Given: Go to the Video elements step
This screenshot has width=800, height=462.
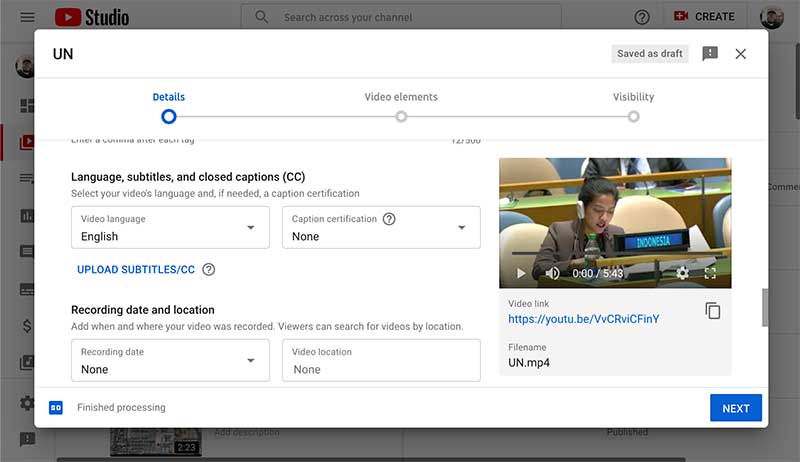Looking at the screenshot, I should 401,97.
